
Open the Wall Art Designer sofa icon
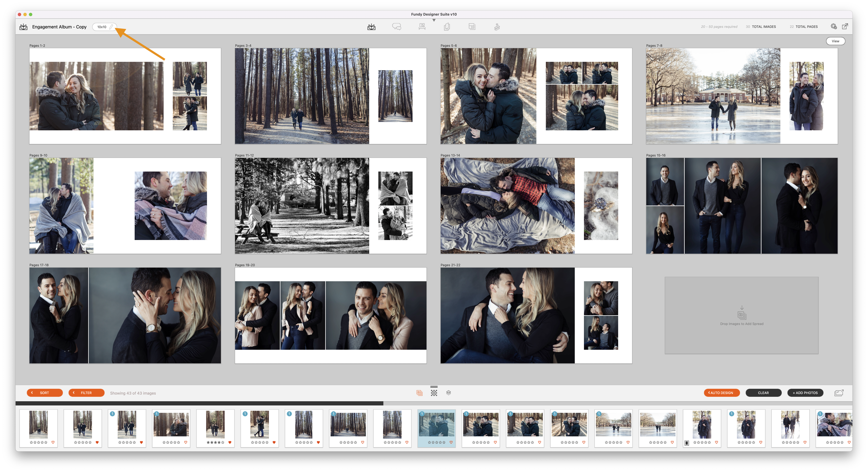coord(422,27)
